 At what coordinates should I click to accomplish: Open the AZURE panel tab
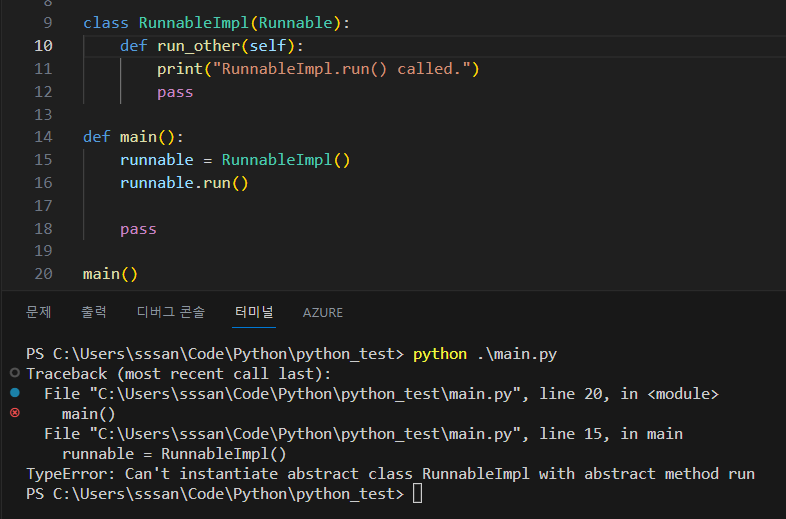322,312
